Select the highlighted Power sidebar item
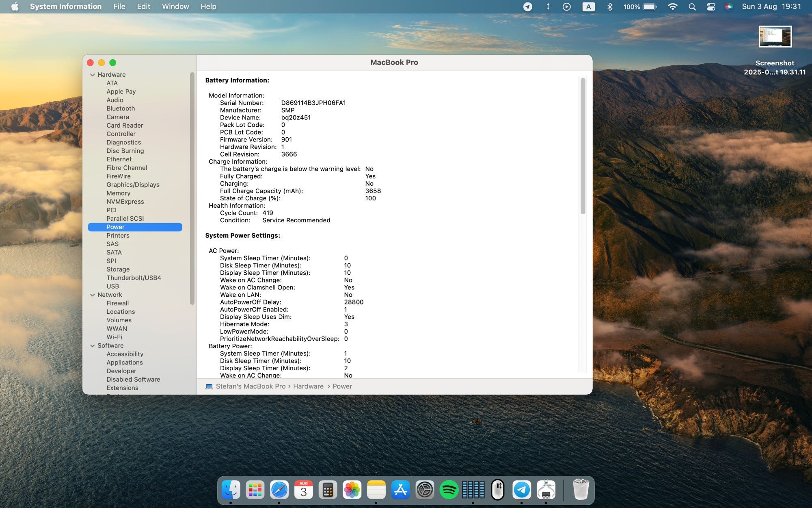This screenshot has height=508, width=812. tap(135, 227)
